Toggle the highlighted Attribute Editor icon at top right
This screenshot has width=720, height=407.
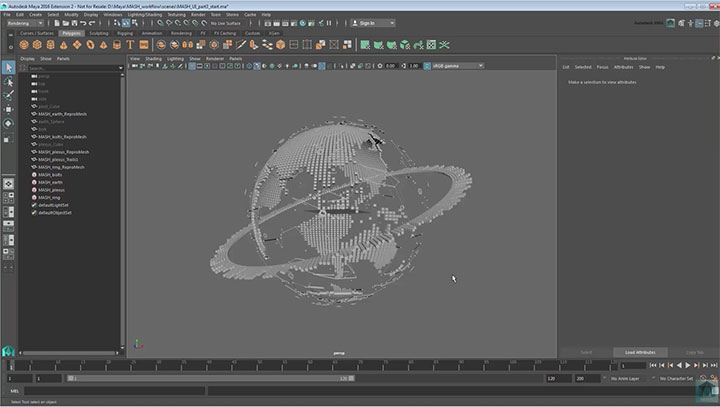click(699, 23)
